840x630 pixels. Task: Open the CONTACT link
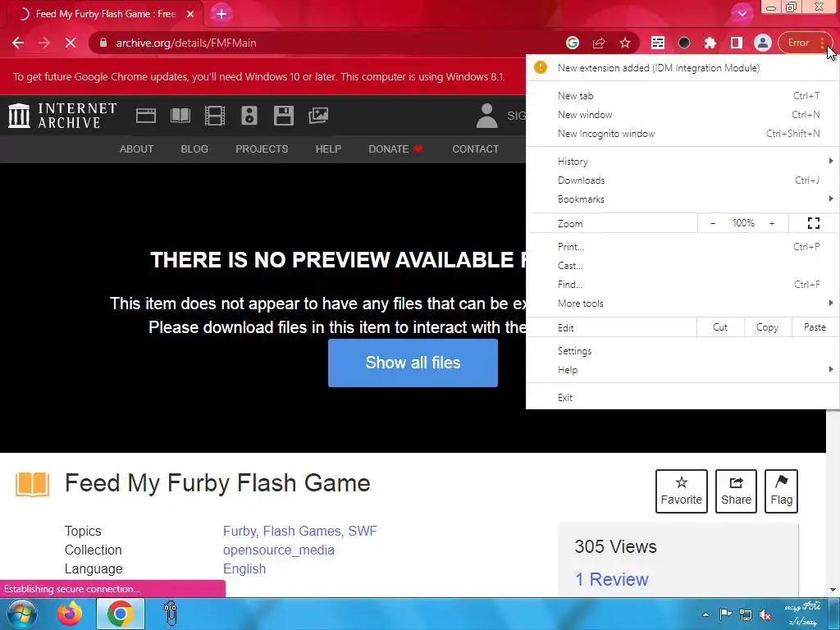click(475, 149)
